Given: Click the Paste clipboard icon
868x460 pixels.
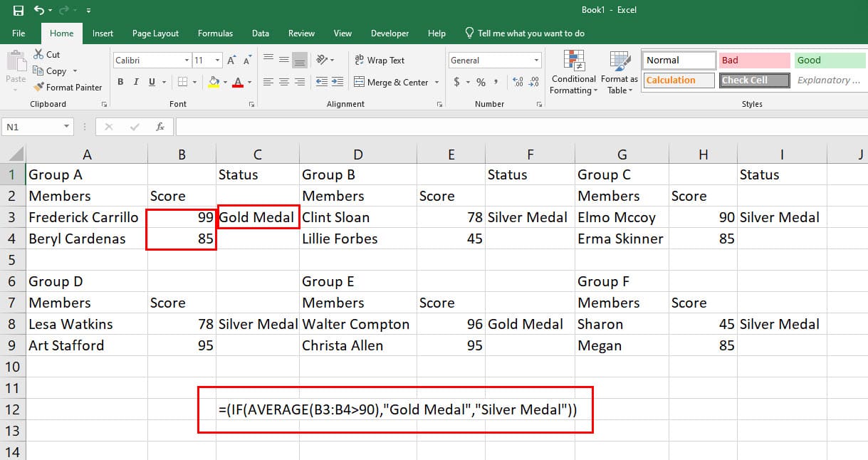Looking at the screenshot, I should [16, 61].
